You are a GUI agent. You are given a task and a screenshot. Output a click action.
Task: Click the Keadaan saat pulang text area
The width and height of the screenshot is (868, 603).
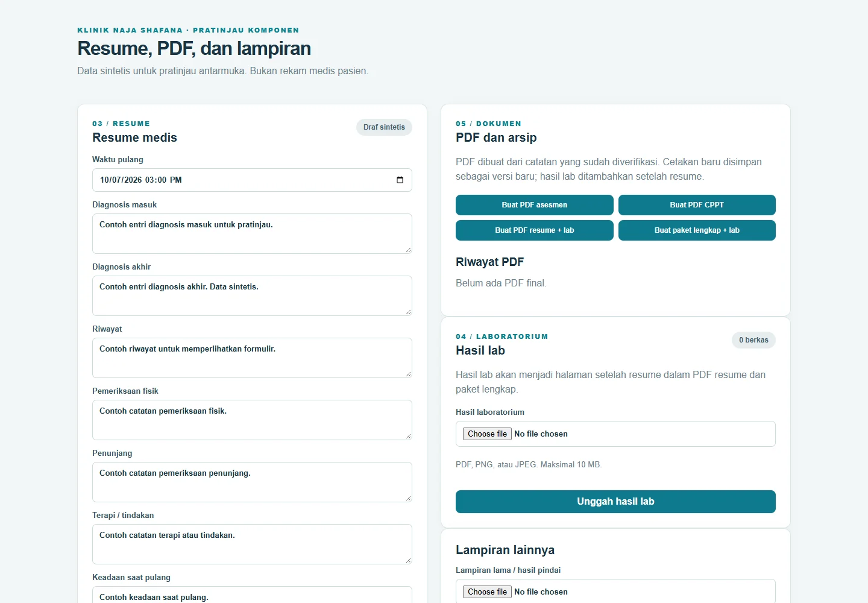click(252, 595)
